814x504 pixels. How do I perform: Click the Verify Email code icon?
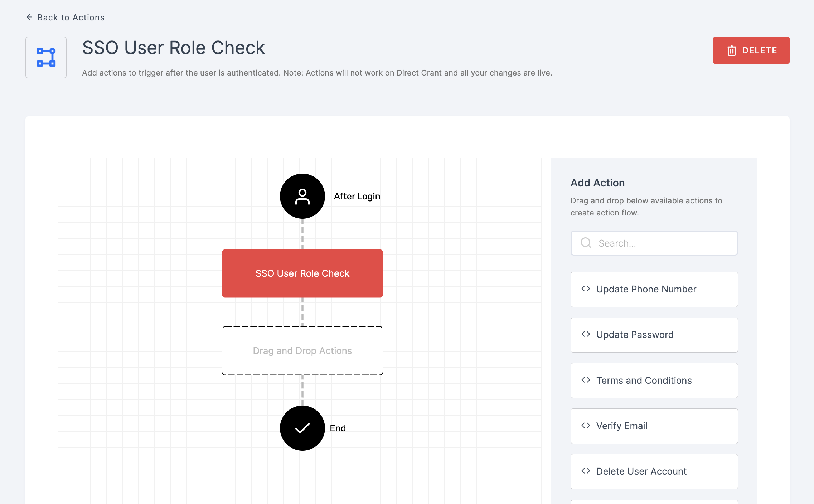pos(586,426)
